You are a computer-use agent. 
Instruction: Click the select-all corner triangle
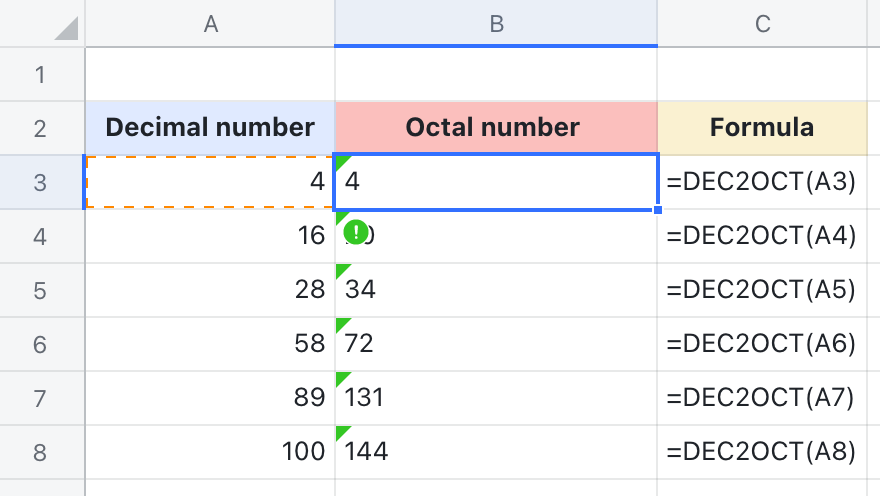pyautogui.click(x=65, y=27)
